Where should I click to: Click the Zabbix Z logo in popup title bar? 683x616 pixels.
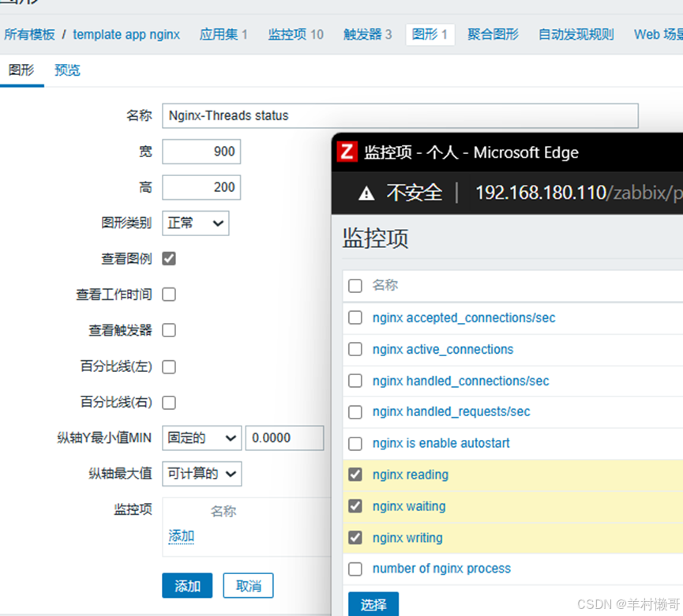tap(347, 152)
